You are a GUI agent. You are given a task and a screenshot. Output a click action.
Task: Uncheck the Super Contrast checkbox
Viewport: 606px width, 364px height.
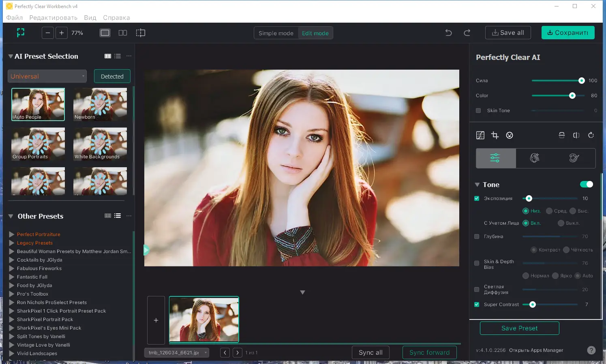point(477,304)
